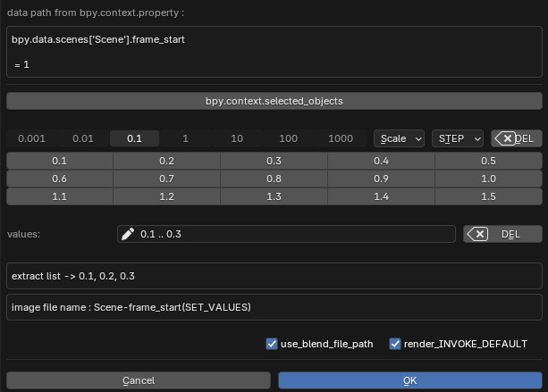Click the 0.9 value button
The image size is (548, 392).
click(382, 179)
